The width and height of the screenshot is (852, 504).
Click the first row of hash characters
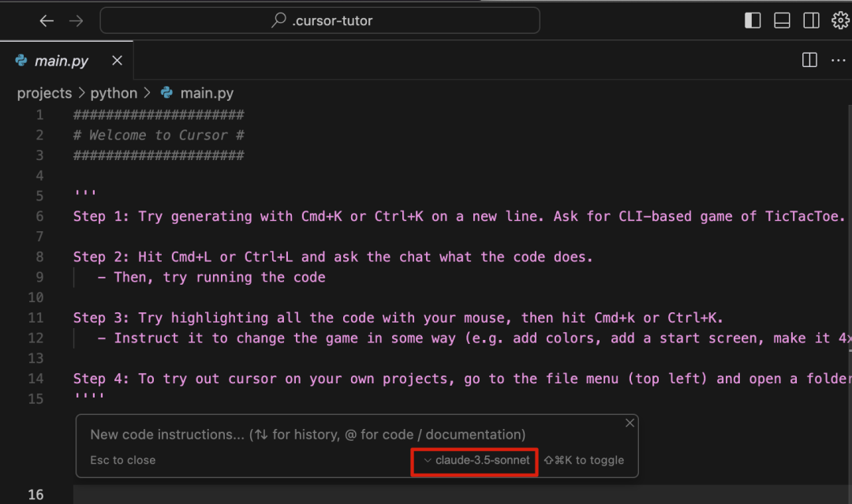[x=159, y=115]
